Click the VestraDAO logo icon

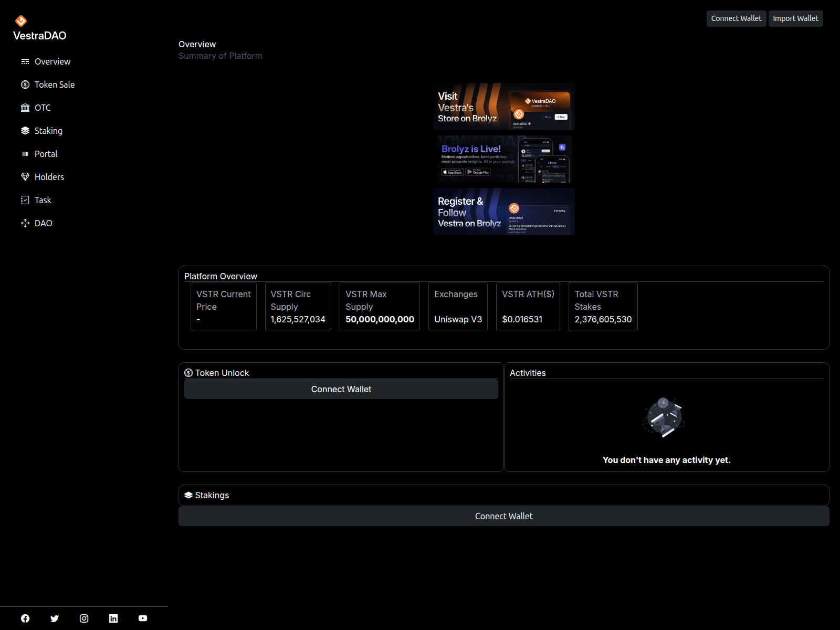point(21,21)
